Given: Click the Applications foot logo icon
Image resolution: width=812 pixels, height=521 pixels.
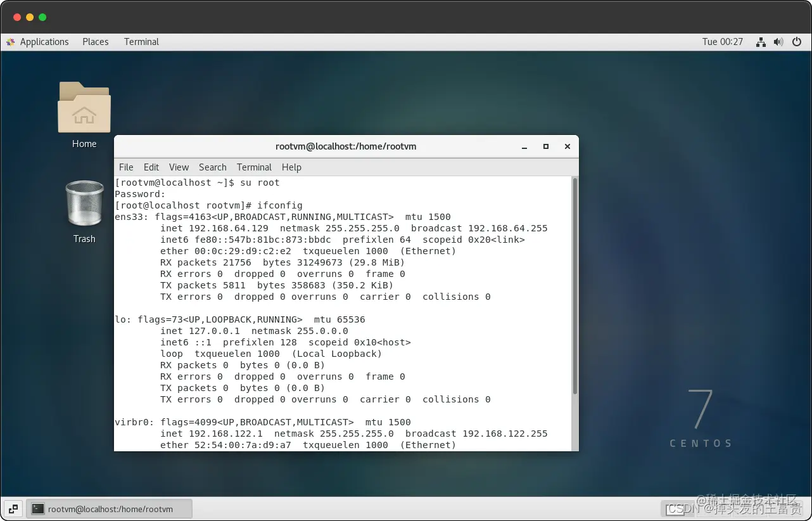Looking at the screenshot, I should 11,42.
